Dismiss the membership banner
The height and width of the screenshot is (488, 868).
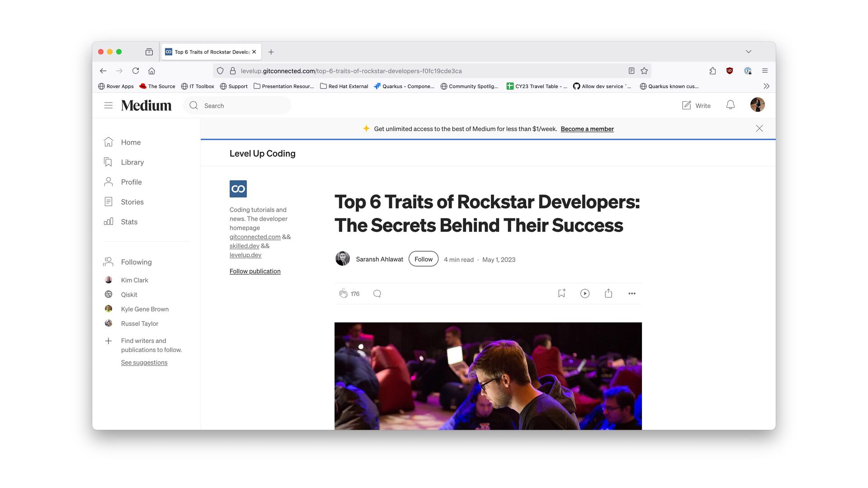click(x=759, y=129)
